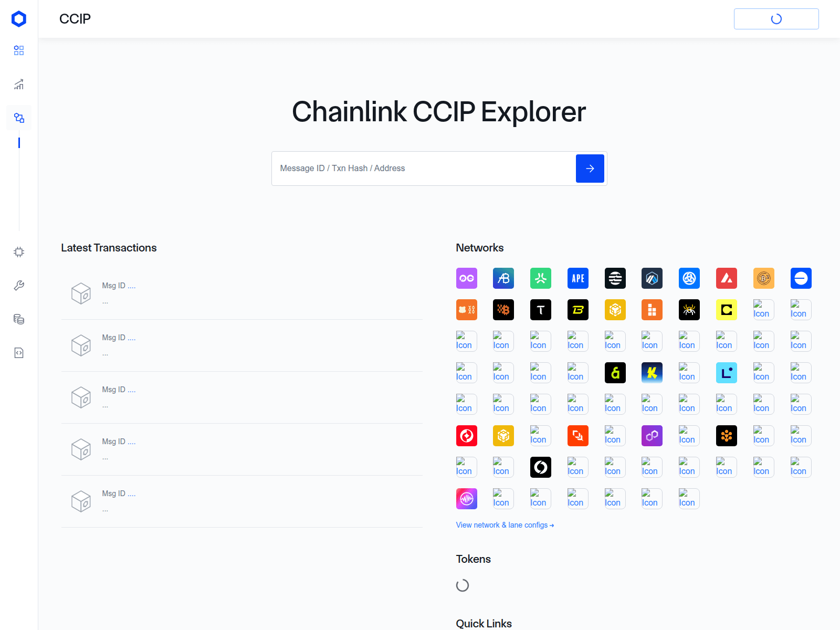Screen dimensions: 840x630
Task: Select the blue AB network icon
Action: click(x=503, y=278)
